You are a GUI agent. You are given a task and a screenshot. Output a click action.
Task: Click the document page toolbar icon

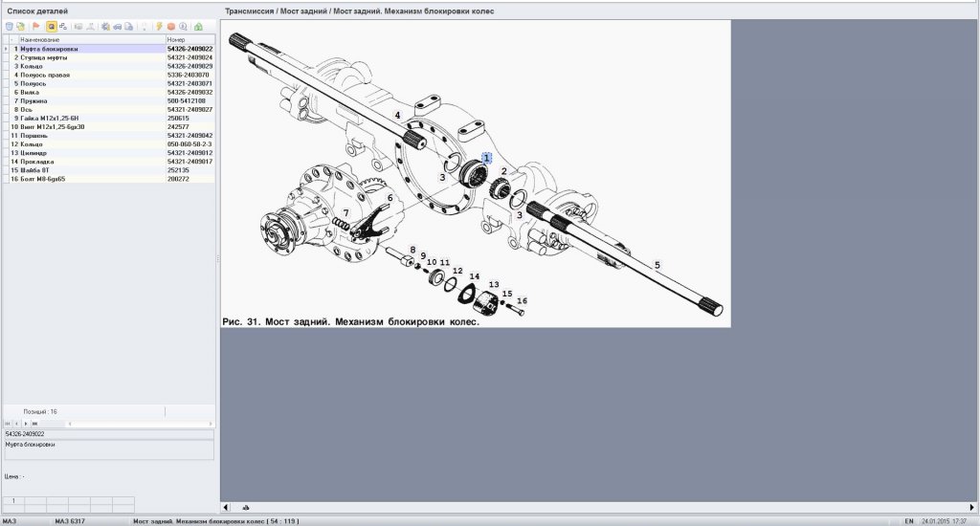[128, 26]
